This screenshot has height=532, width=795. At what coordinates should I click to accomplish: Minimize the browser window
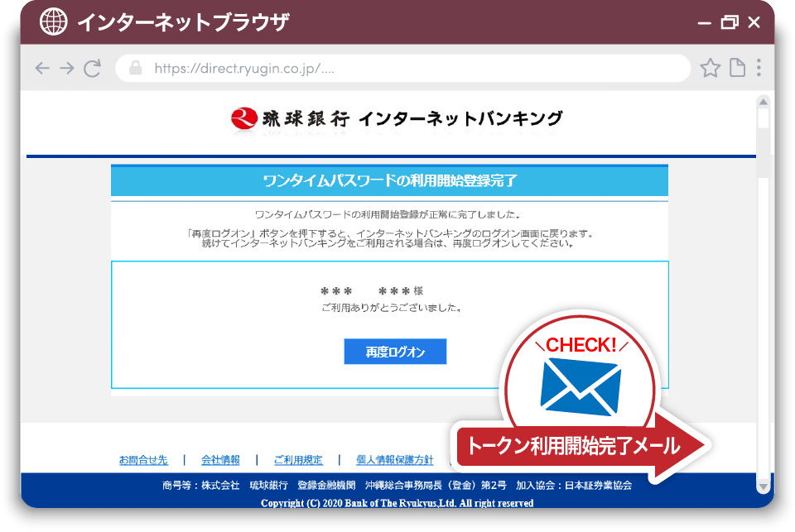704,23
